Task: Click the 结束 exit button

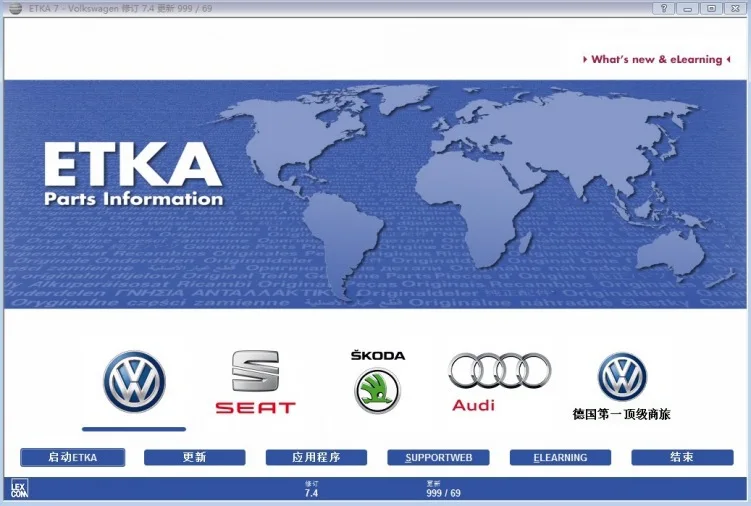Action: [x=682, y=458]
